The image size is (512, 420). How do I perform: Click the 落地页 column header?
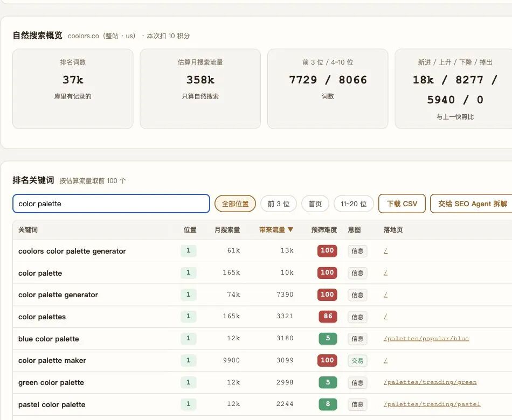[x=393, y=230]
